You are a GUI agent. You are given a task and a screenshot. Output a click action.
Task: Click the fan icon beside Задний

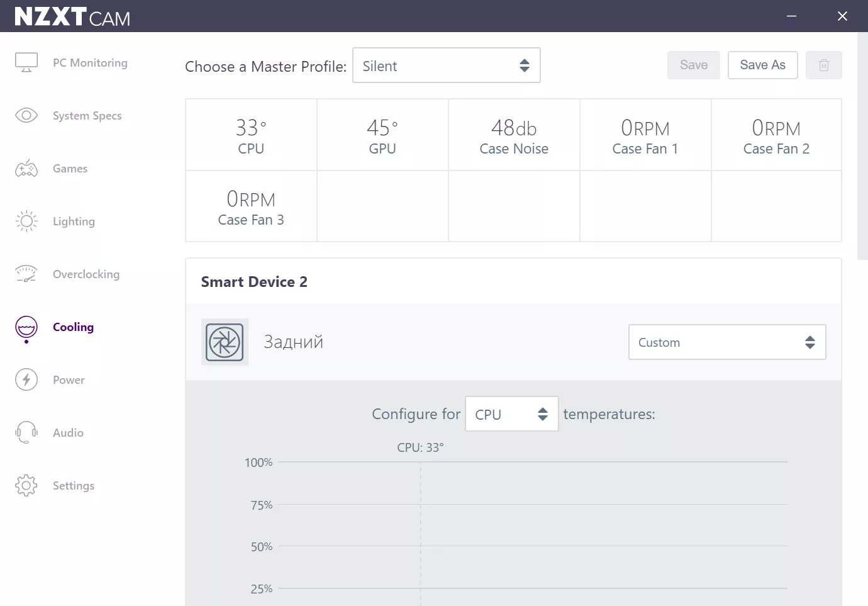(x=225, y=342)
